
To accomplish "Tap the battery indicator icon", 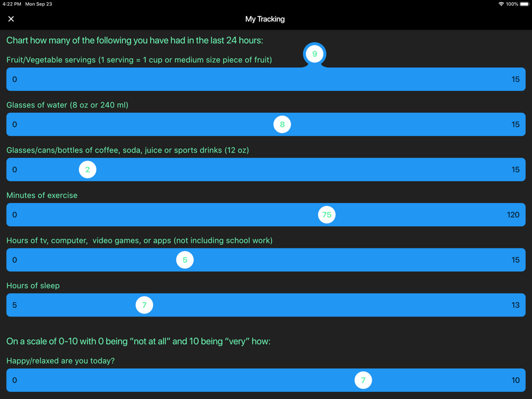I will 525,4.
